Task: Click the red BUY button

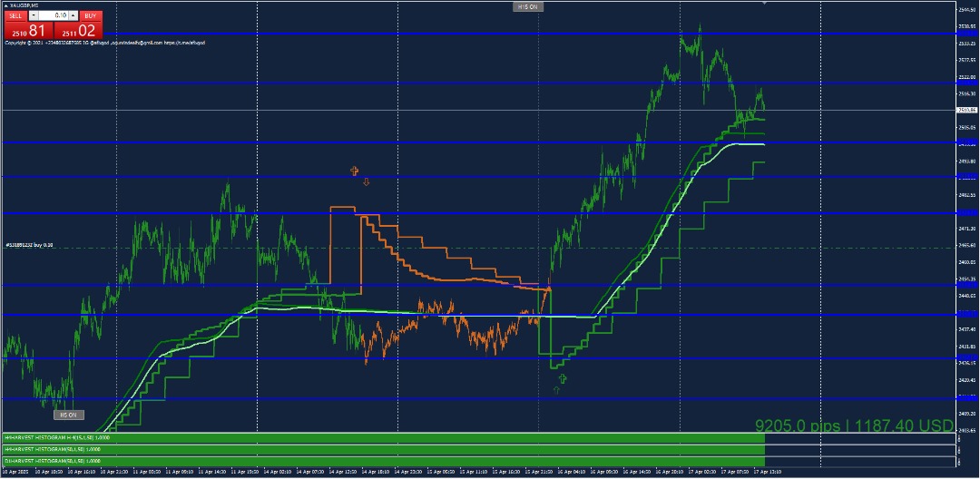Action: (x=91, y=15)
